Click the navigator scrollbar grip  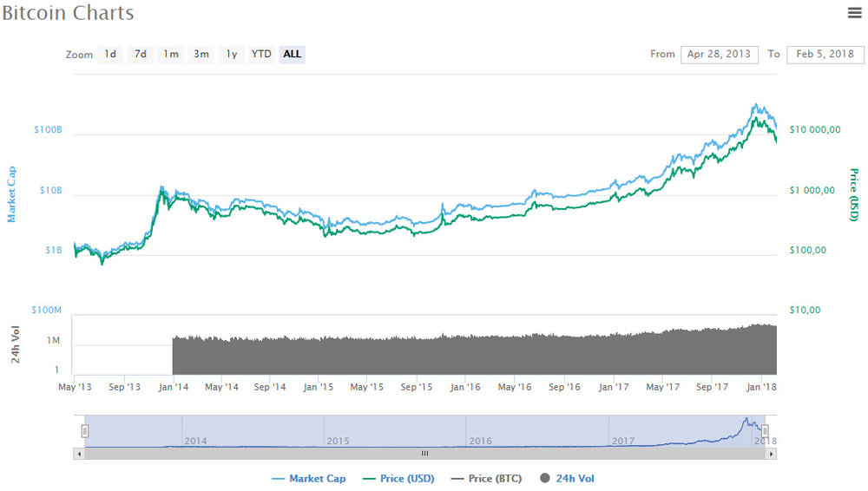pyautogui.click(x=424, y=454)
